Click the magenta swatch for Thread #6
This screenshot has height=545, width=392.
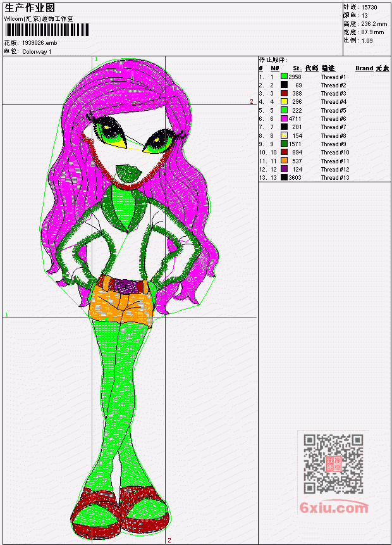(x=284, y=118)
